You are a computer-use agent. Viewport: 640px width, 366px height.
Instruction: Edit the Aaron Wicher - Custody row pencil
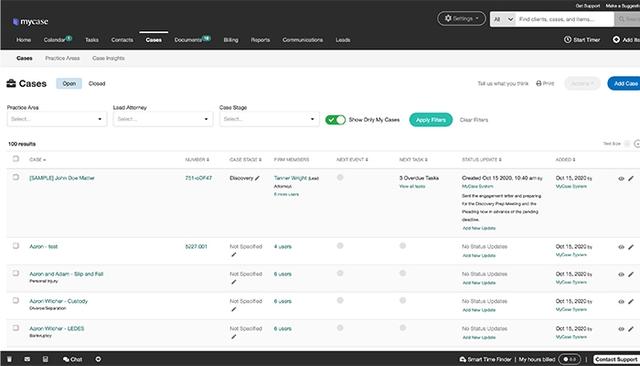tap(631, 302)
